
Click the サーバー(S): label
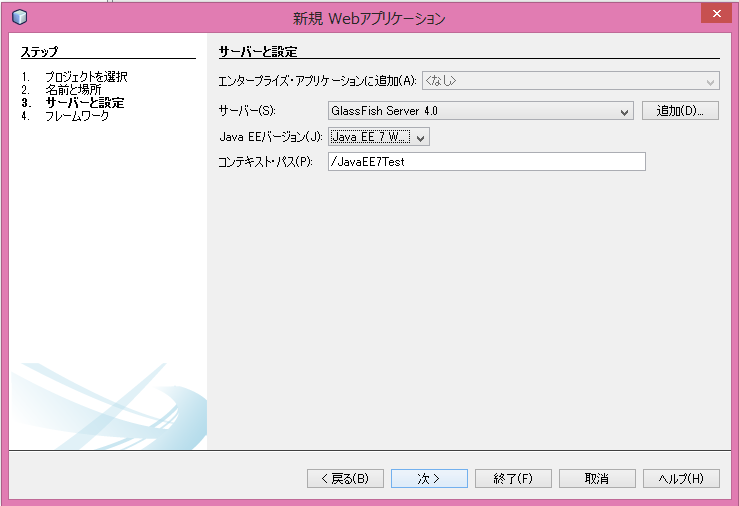tap(247, 111)
